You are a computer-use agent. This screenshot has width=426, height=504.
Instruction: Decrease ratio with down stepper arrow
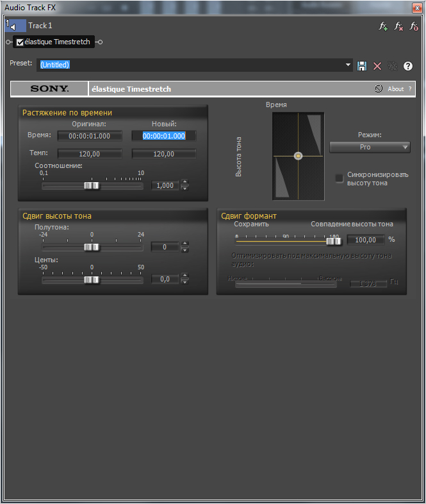pyautogui.click(x=184, y=189)
